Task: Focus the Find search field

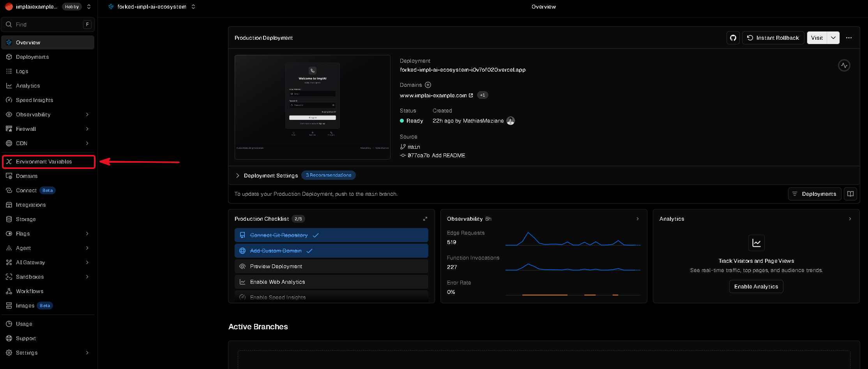Action: [x=48, y=25]
